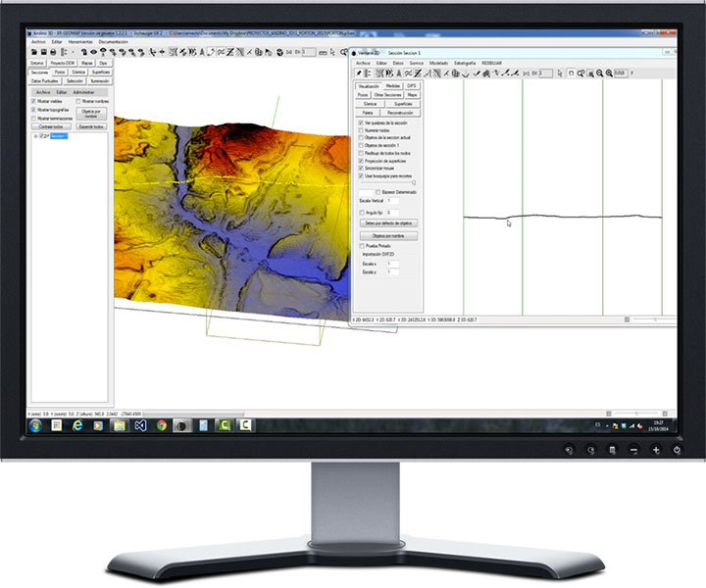Toggle Sincronizar mouse checkbox
The width and height of the screenshot is (706, 588).
[361, 169]
